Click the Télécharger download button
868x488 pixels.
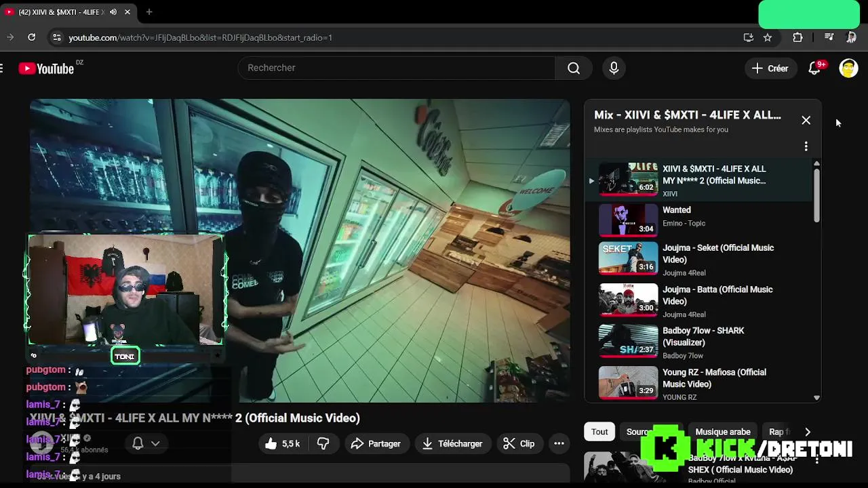pos(452,443)
